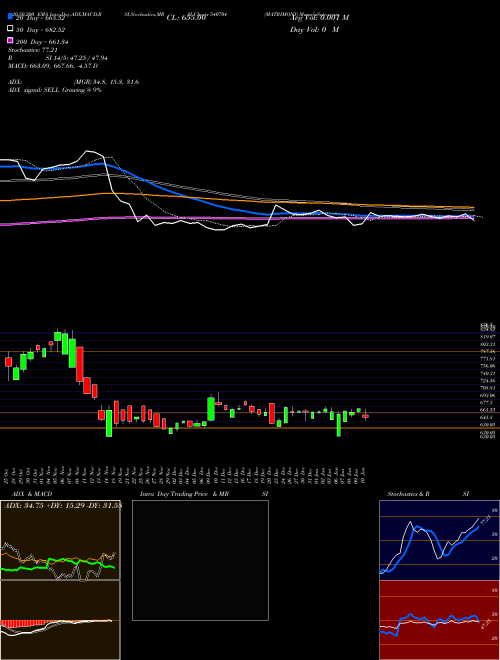Image resolution: width=500 pixels, height=660 pixels.
Task: Click the last candle on the right
Action: [365, 415]
